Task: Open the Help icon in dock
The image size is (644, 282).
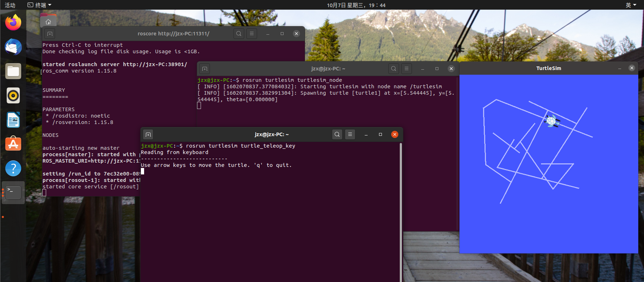Action: point(13,168)
